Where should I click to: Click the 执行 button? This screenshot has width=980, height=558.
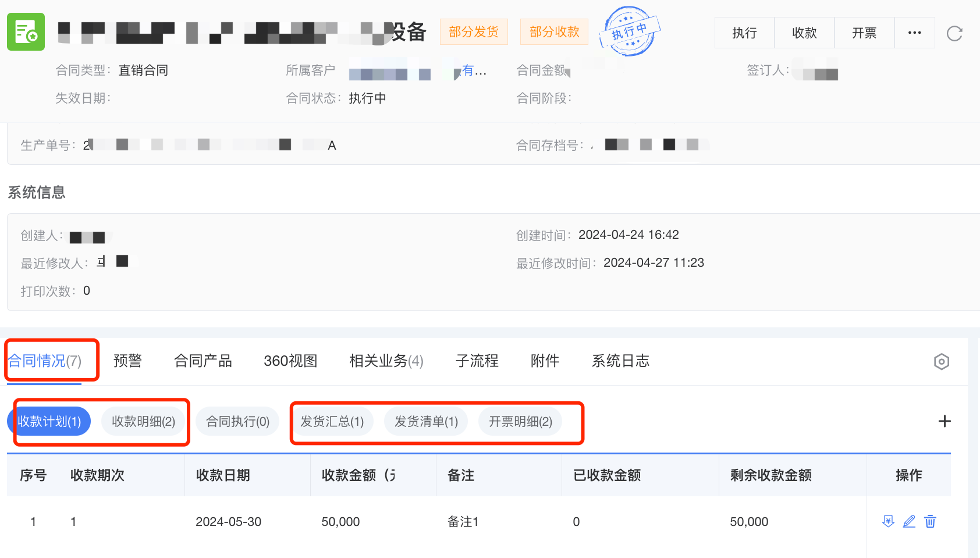(x=744, y=33)
